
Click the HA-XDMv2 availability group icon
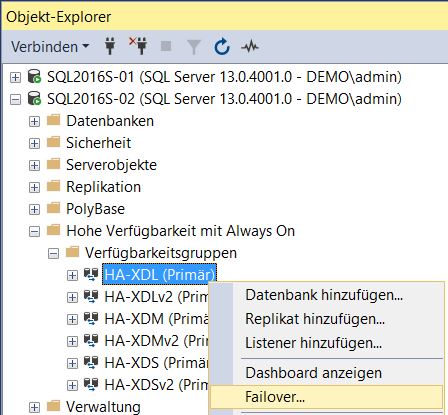[91, 340]
